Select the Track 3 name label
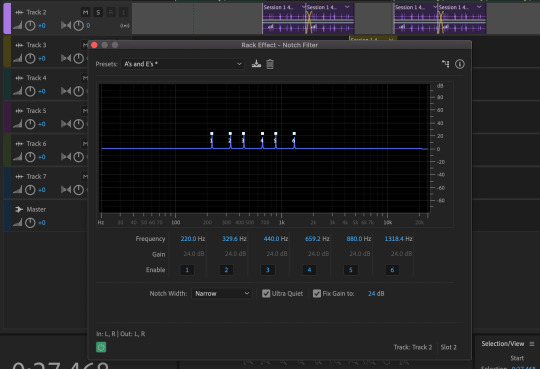The width and height of the screenshot is (540, 369). [x=36, y=45]
